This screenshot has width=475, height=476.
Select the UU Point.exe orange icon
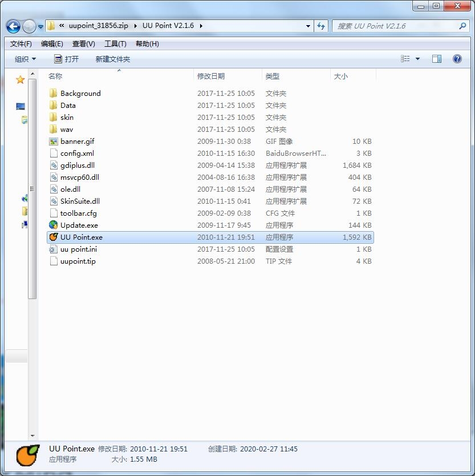(54, 237)
